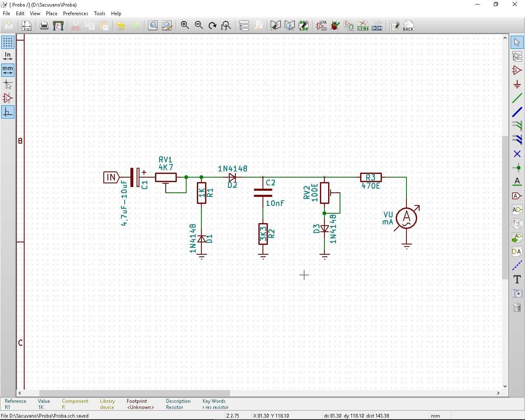Click the scroll down arrow

pos(505,386)
